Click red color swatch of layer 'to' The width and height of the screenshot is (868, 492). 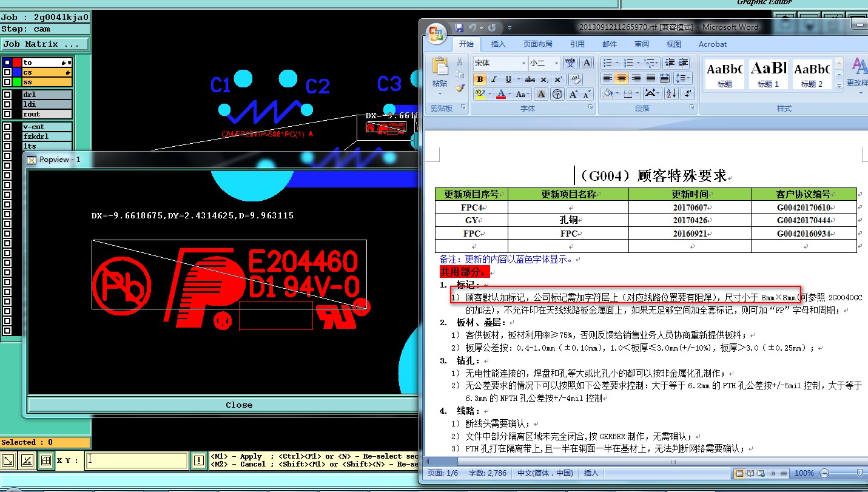click(x=17, y=62)
